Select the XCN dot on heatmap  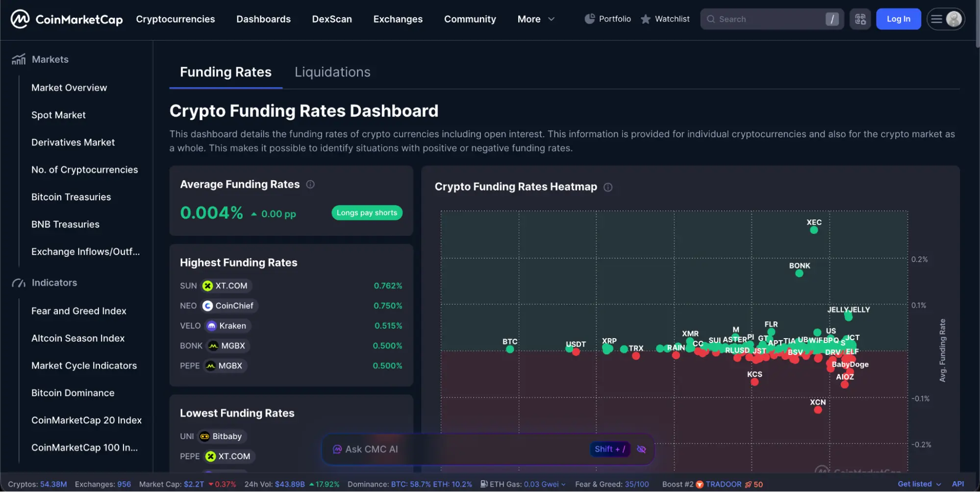coord(818,410)
